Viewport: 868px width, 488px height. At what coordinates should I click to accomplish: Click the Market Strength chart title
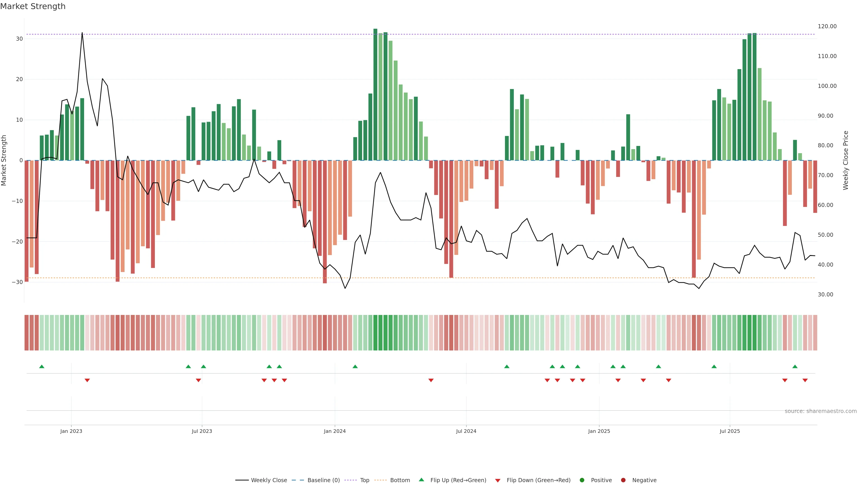point(33,6)
